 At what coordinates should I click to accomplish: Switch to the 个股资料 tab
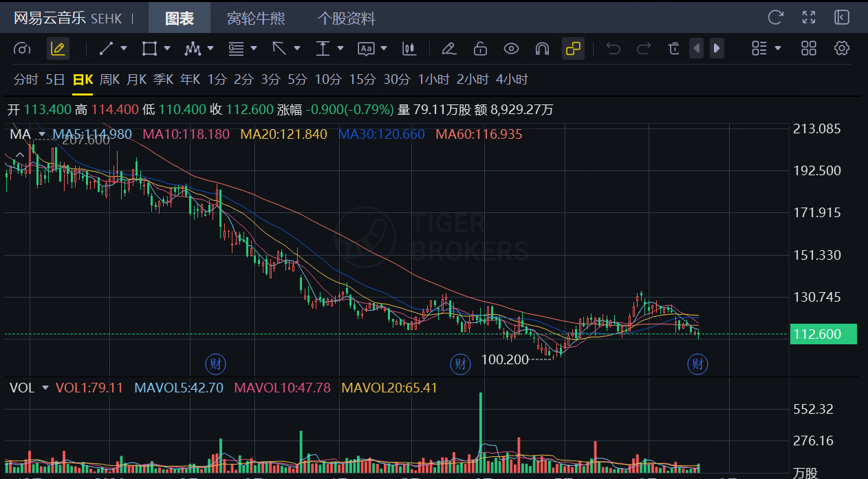347,19
